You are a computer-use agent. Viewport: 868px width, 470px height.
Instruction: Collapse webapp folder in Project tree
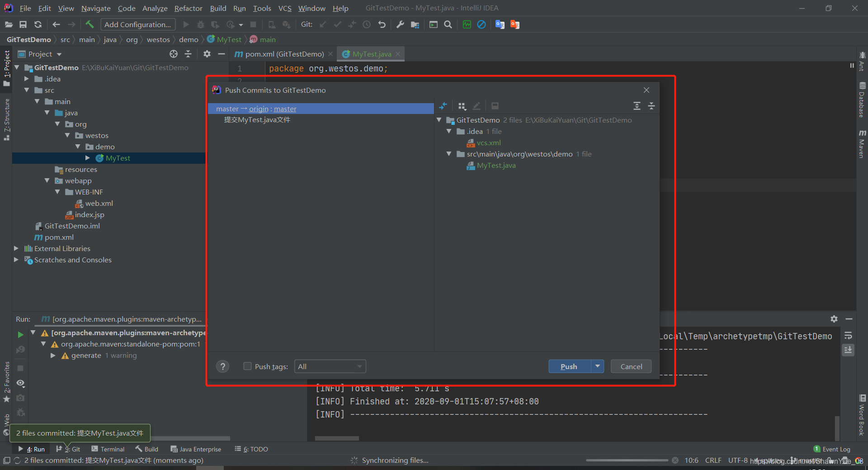tap(47, 180)
